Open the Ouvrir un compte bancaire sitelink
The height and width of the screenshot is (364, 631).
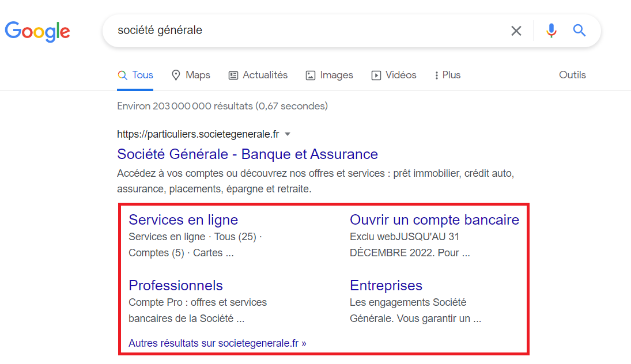[x=434, y=219]
